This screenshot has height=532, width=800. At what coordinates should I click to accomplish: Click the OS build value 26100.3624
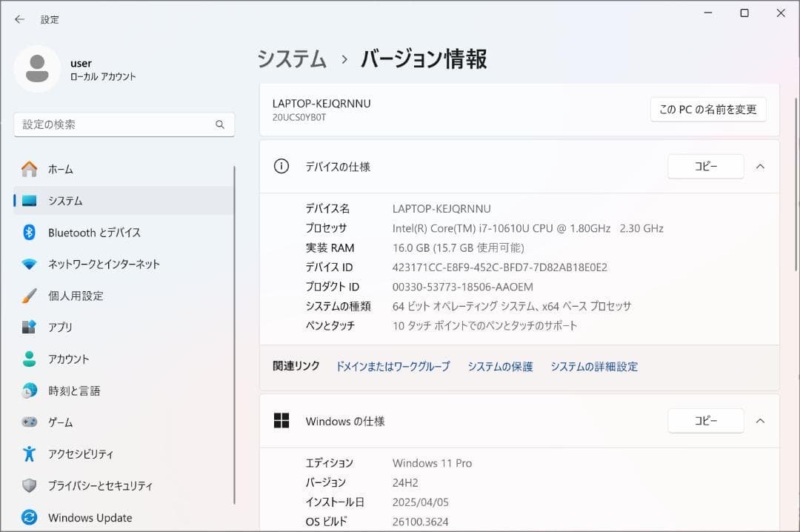pos(421,522)
